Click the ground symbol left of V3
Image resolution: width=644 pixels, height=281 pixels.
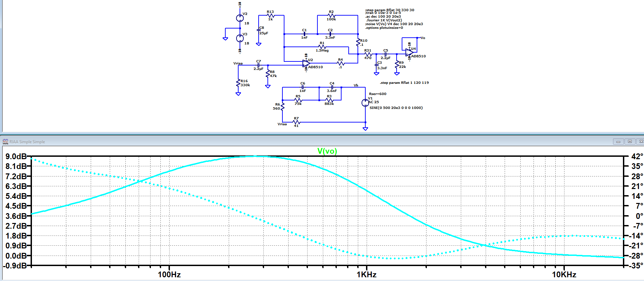point(225,38)
